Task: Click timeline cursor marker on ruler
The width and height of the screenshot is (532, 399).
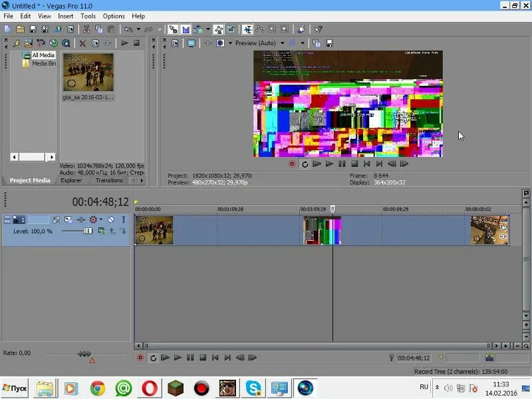Action: [333, 209]
